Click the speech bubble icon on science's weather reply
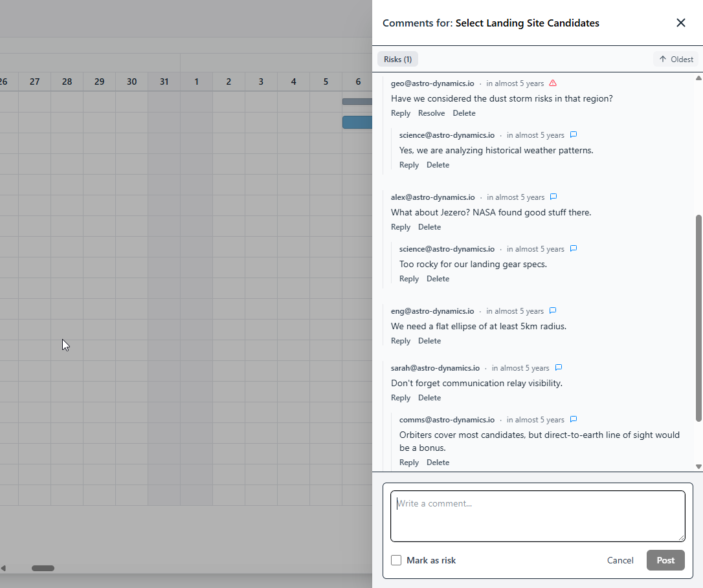Screen dimensions: 703x588 [574, 135]
